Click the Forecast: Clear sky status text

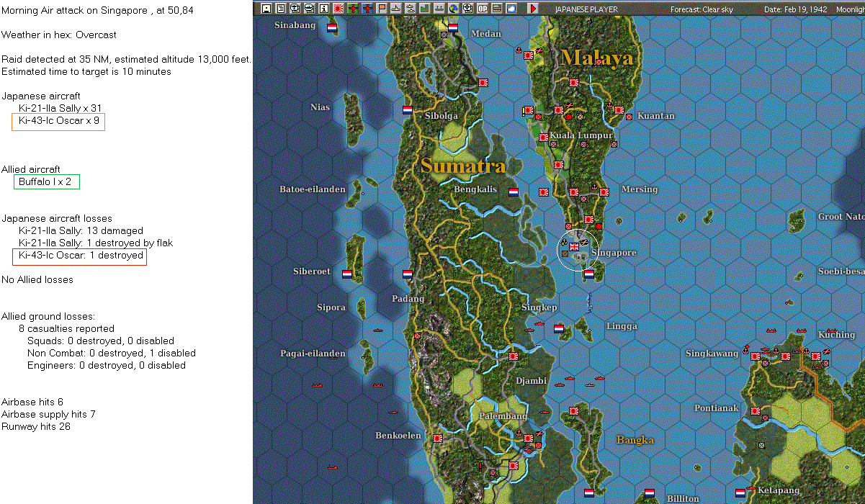(x=703, y=9)
